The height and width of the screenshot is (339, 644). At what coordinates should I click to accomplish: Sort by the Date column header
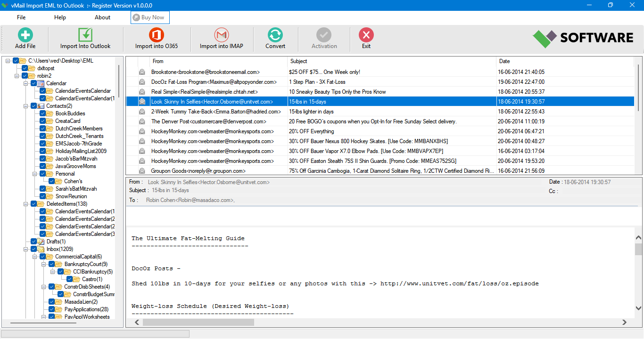coord(565,61)
